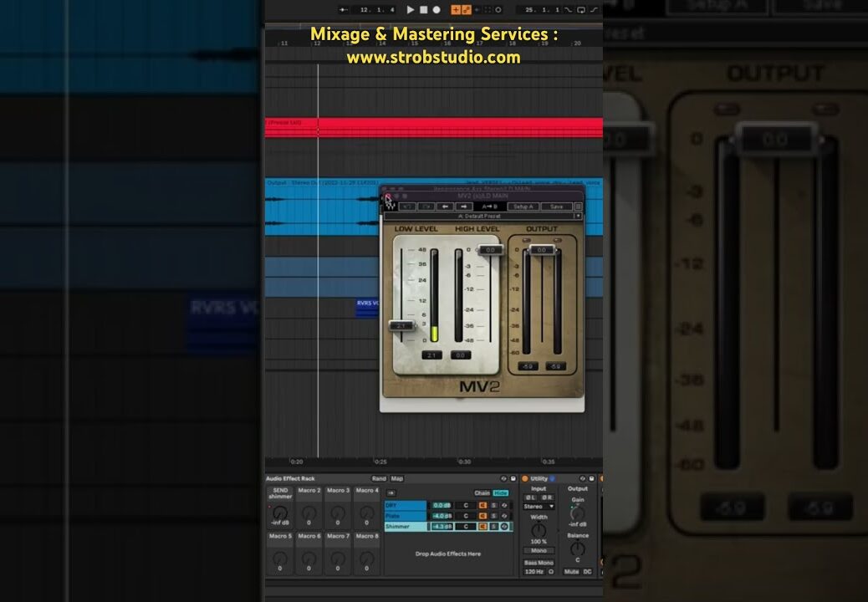This screenshot has width=868, height=602.
Task: Click the MV2 High Level fader handle
Action: [x=491, y=250]
